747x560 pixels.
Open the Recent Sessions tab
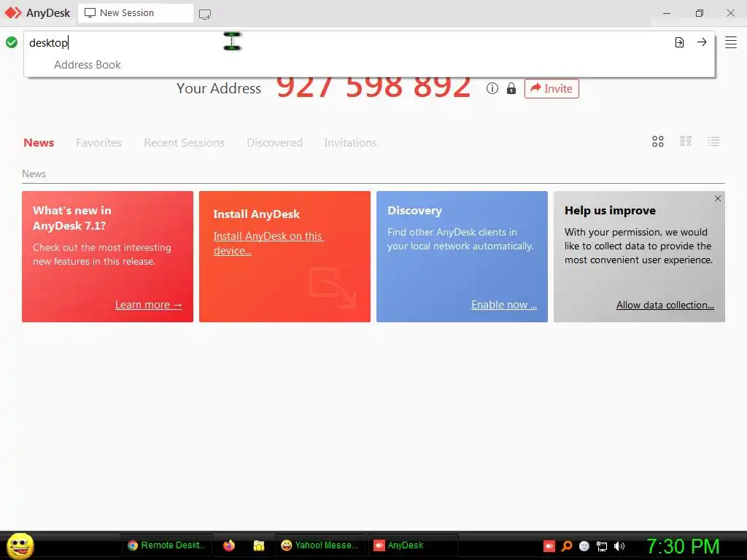[184, 142]
